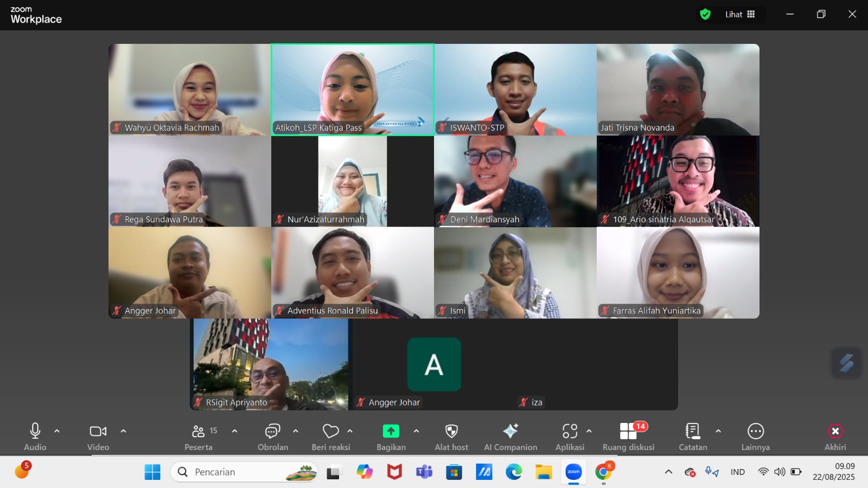The width and height of the screenshot is (868, 488).
Task: Open Microsoft Teams from the taskbar
Action: click(x=424, y=472)
